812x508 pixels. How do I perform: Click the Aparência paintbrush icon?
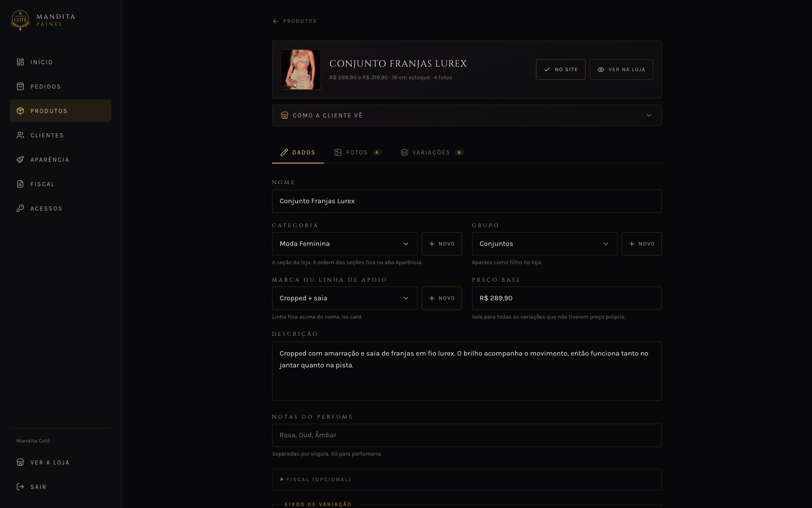point(20,160)
